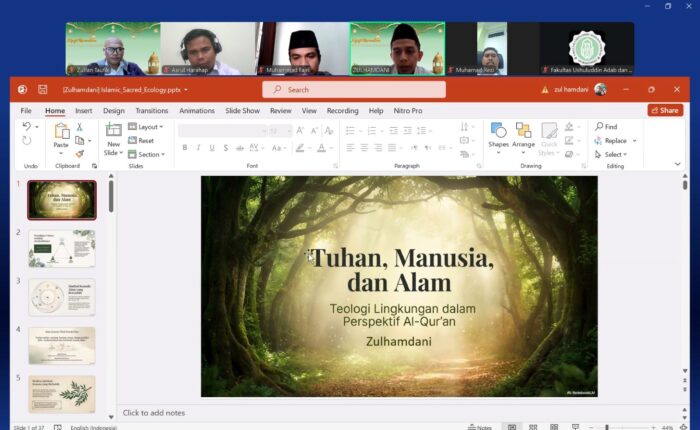Toggle Bold text formatting
The width and height of the screenshot is (700, 430).
(184, 148)
